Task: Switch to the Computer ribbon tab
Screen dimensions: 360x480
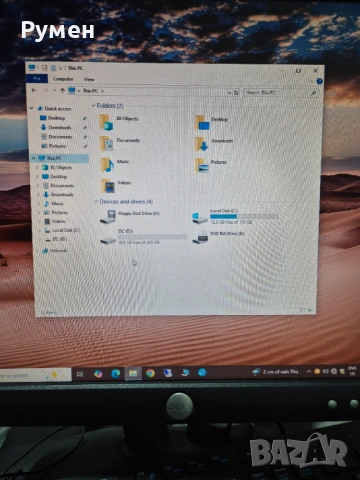Action: (63, 79)
